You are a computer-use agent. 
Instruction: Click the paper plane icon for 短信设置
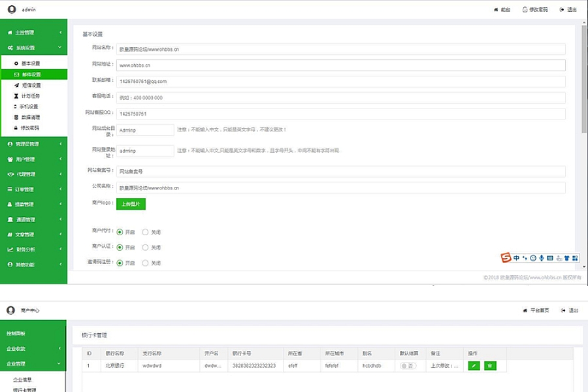[x=16, y=85]
